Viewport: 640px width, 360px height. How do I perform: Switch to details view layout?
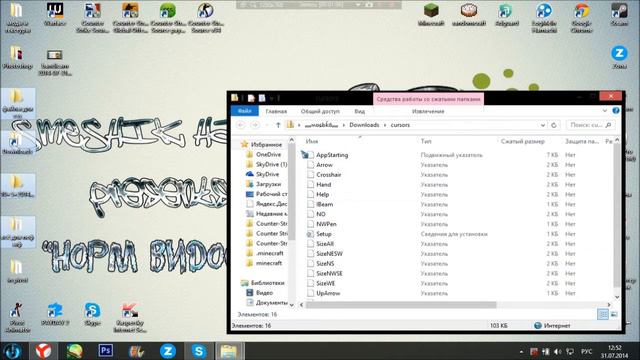602,314
